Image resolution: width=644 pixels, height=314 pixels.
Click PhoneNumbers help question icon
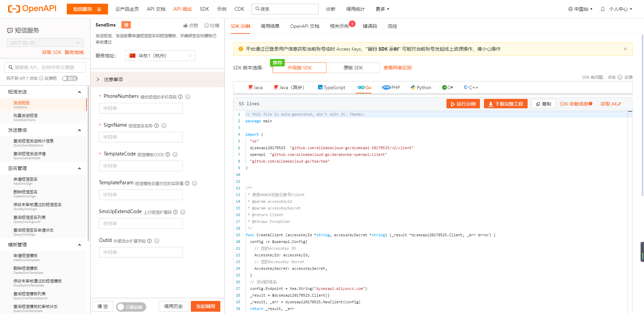(x=180, y=97)
